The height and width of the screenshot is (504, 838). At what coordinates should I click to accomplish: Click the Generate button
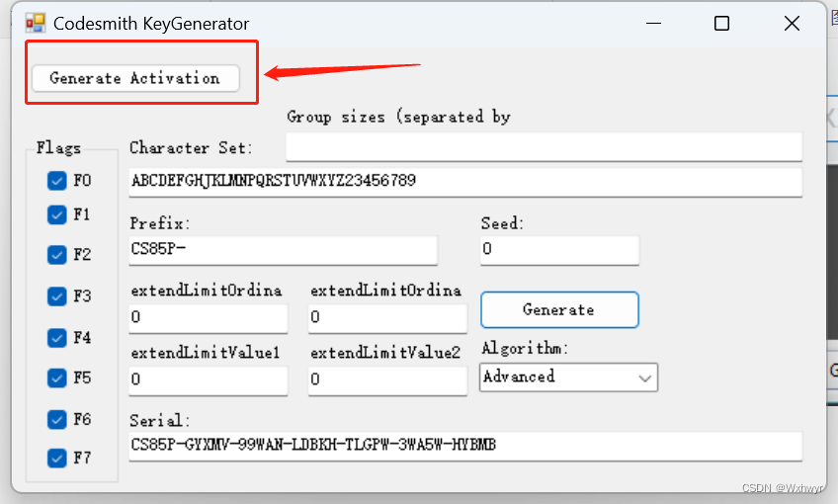pyautogui.click(x=559, y=309)
